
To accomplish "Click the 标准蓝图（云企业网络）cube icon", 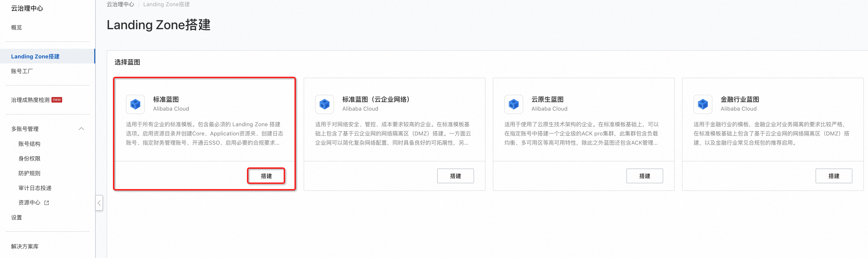I will pos(324,104).
